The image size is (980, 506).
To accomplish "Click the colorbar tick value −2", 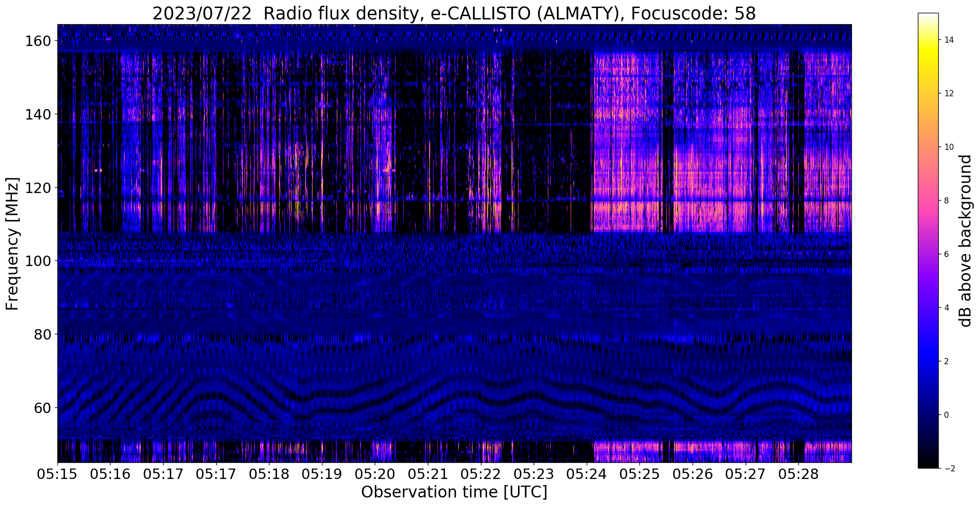I will click(949, 469).
